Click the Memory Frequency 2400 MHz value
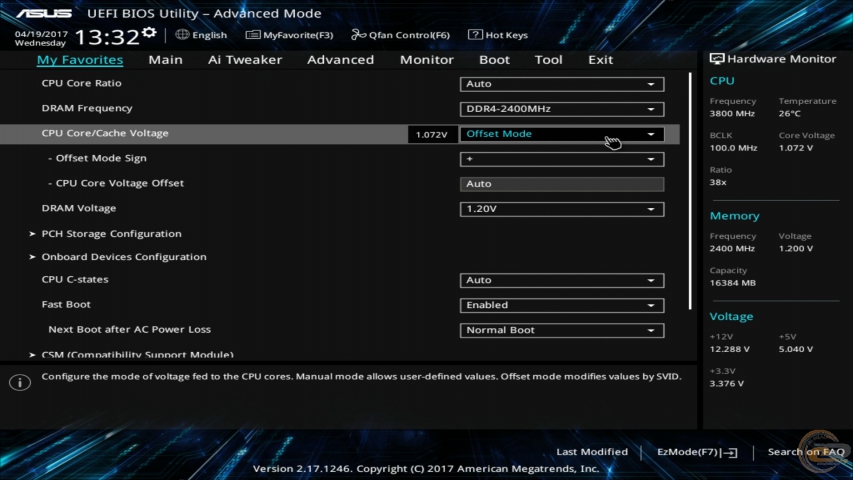 tap(732, 249)
